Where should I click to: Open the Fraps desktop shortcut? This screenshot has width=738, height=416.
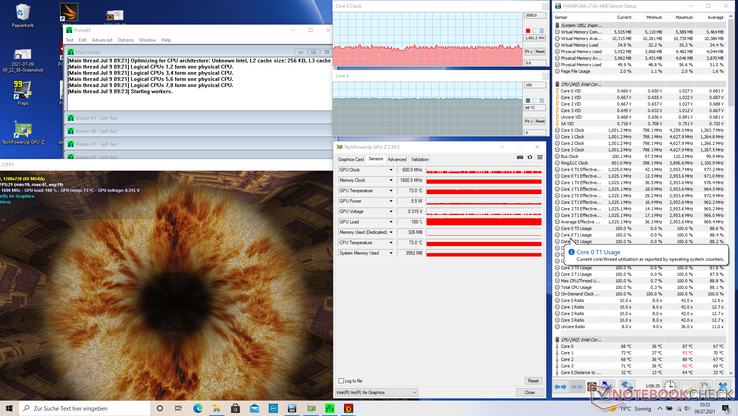coord(23,92)
